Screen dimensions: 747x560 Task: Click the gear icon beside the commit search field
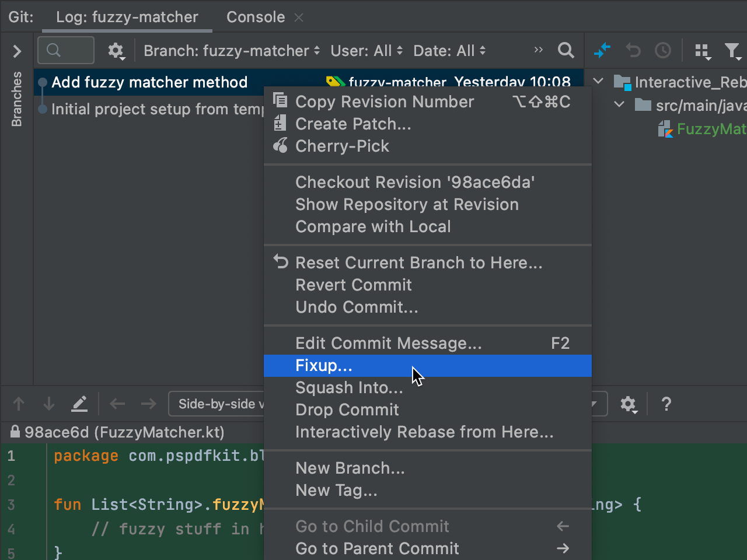pyautogui.click(x=116, y=51)
